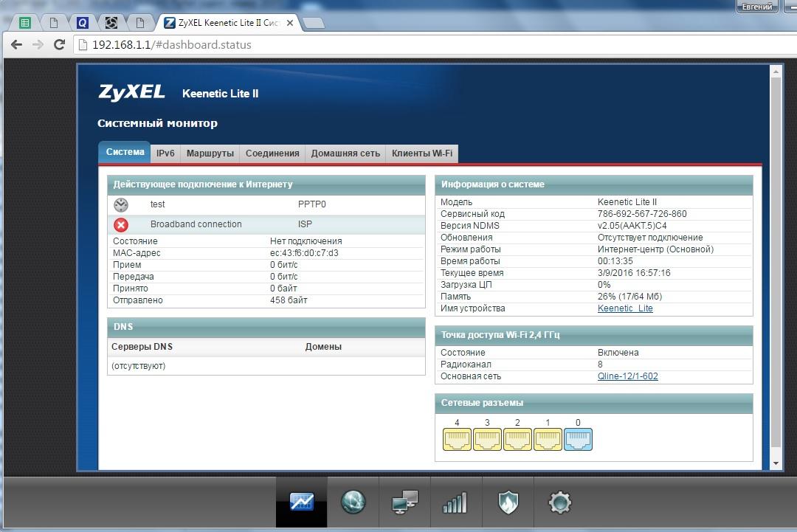
Task: Click the blue WAN port 0 icon
Action: 578,440
